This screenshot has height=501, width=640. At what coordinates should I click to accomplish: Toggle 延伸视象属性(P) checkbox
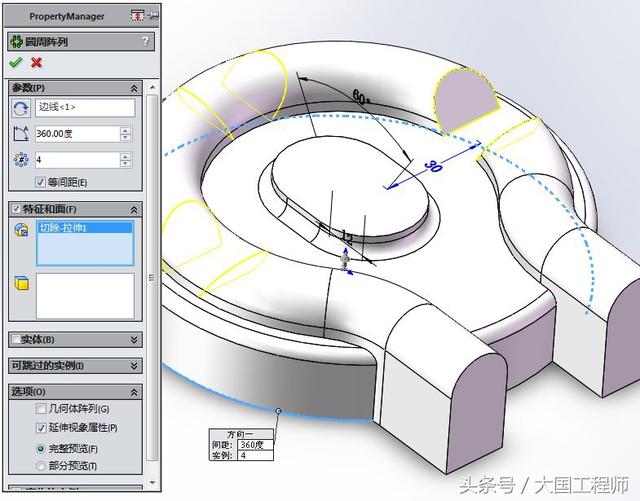point(41,428)
